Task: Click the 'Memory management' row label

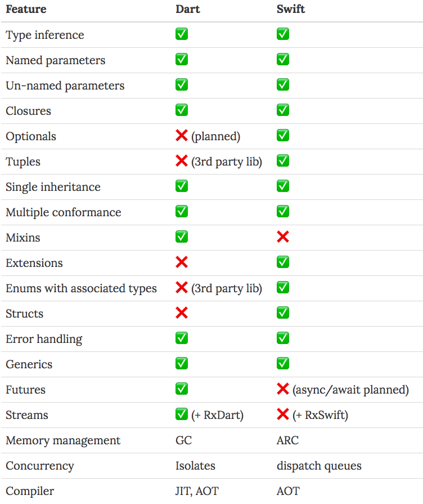Action: pos(63,440)
